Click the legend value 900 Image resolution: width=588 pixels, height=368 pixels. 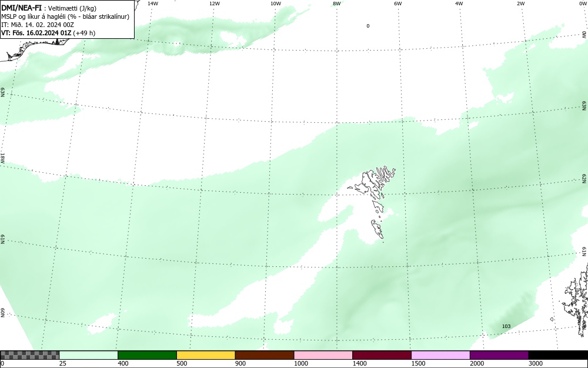pyautogui.click(x=240, y=363)
